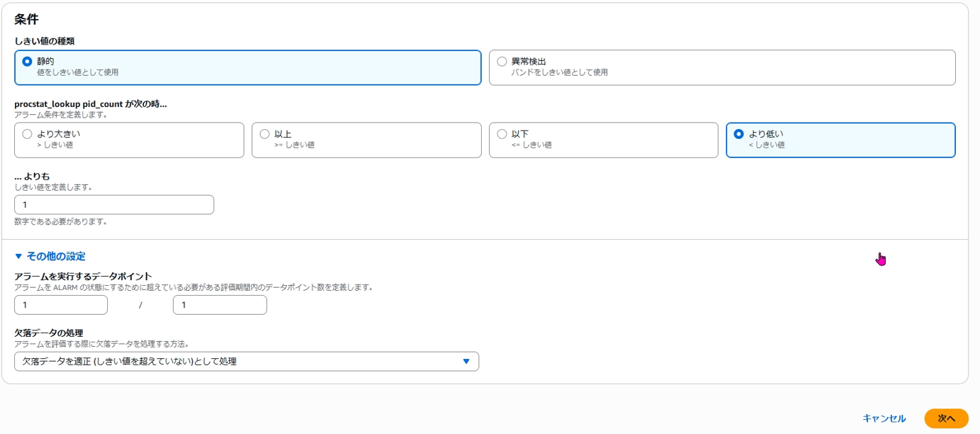Screen dimensions: 980x434
Task: Select the 異常検出 threshold type radio button
Action: pyautogui.click(x=501, y=61)
